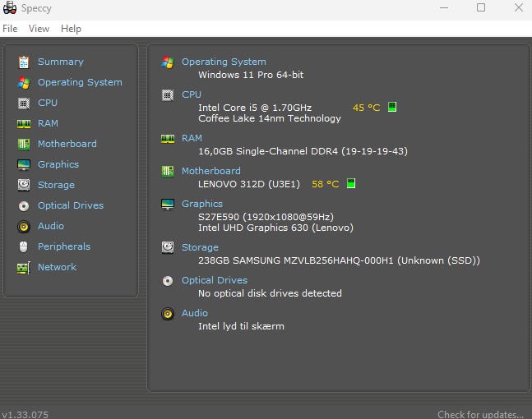Click the Network card icon in the sidebar
The image size is (532, 419).
[24, 268]
